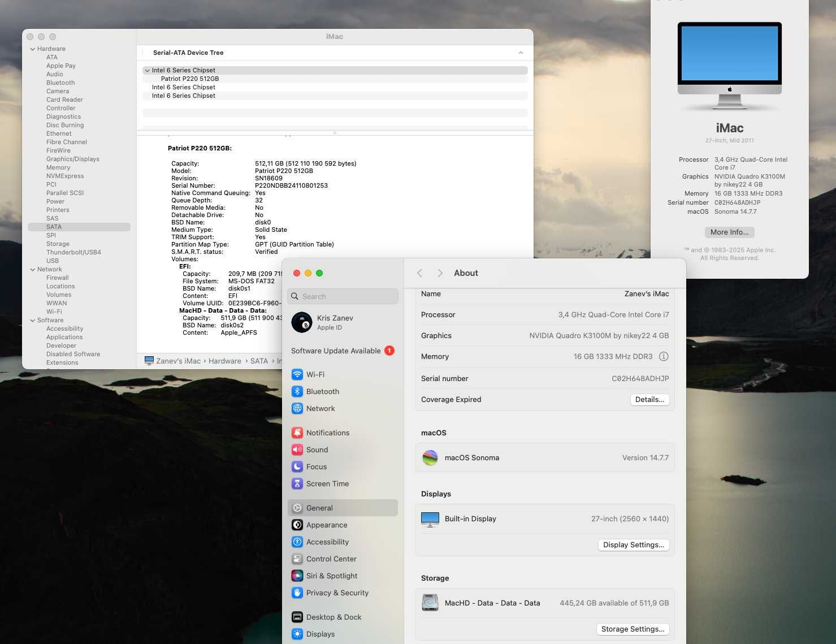Click serial number C02H648ADHJP in System Settings
This screenshot has width=836, height=644.
point(640,378)
